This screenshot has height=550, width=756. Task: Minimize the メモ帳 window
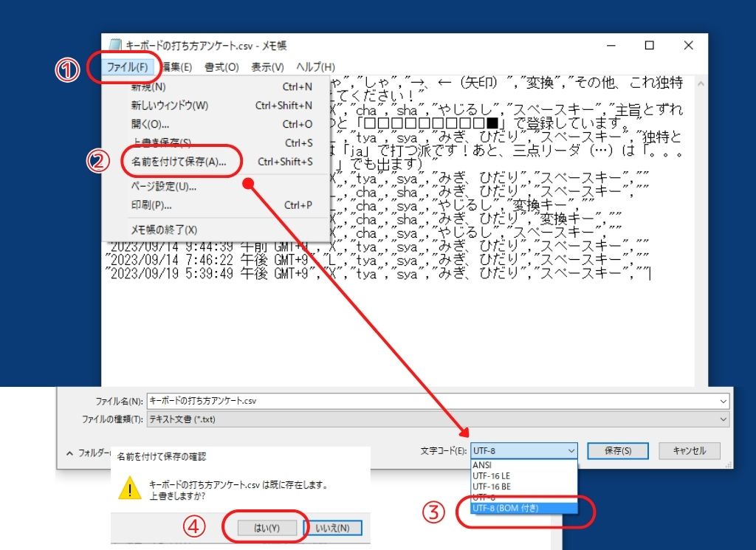(x=610, y=45)
